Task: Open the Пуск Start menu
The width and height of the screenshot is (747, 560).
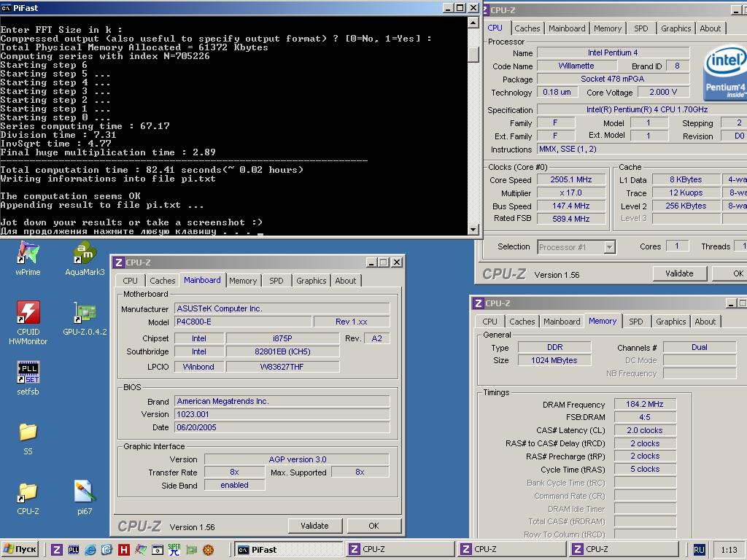Action: click(20, 550)
